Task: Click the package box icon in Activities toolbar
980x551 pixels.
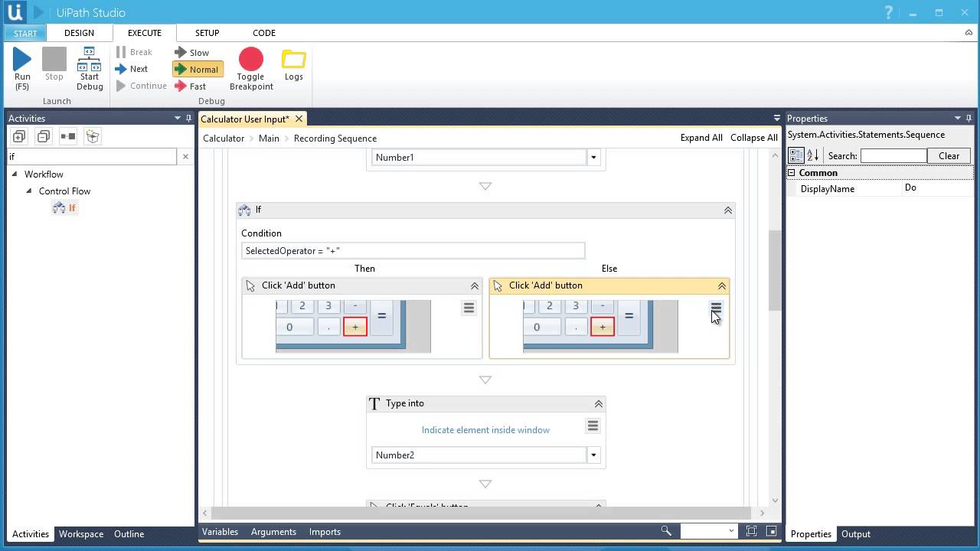Action: [93, 136]
